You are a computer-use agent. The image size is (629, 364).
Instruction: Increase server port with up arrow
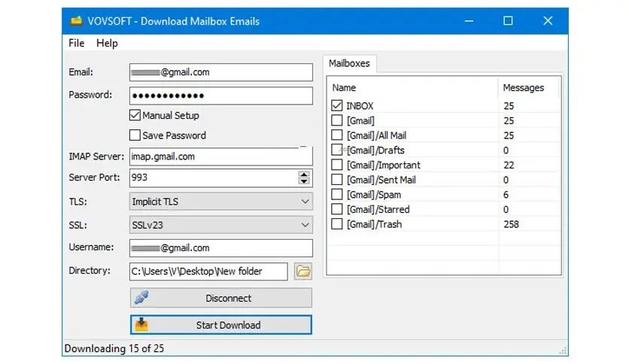(304, 174)
